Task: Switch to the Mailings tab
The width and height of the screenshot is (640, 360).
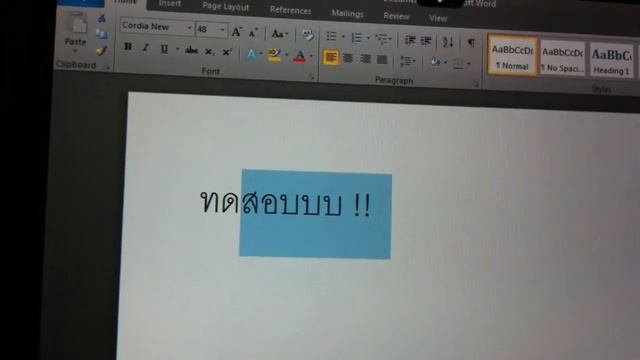Action: pyautogui.click(x=347, y=13)
